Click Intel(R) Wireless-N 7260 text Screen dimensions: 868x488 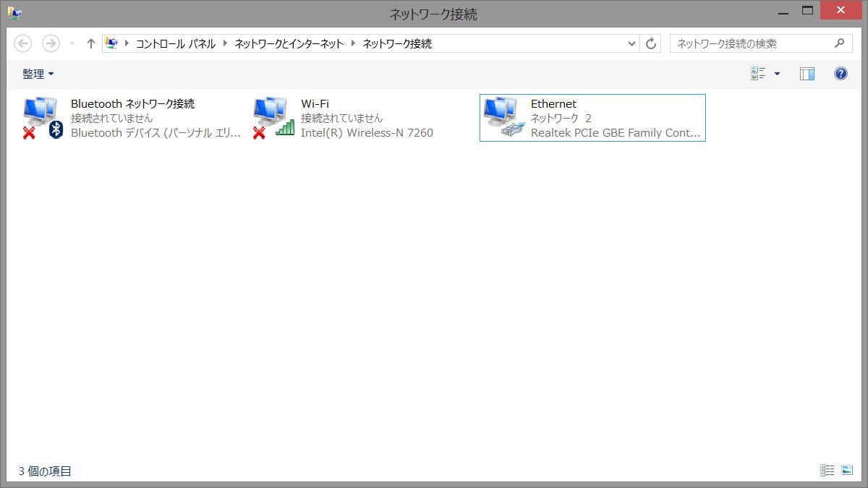click(367, 133)
